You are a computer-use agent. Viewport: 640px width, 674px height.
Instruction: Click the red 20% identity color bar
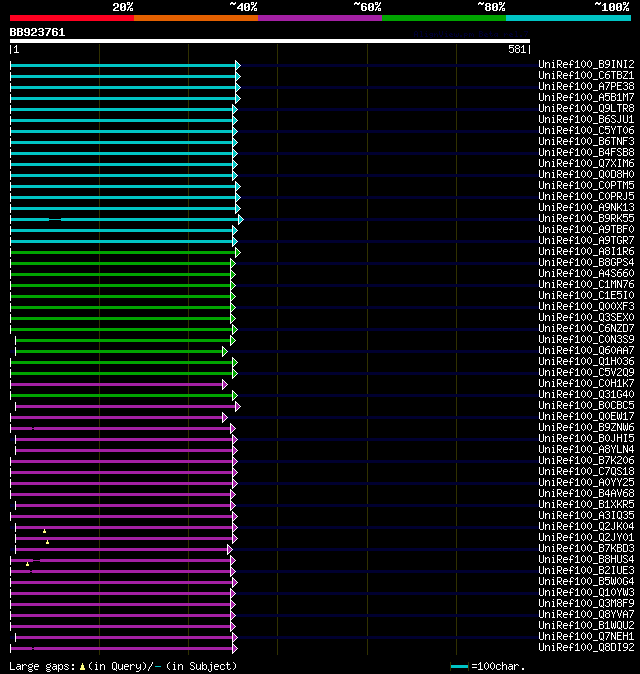[72, 18]
